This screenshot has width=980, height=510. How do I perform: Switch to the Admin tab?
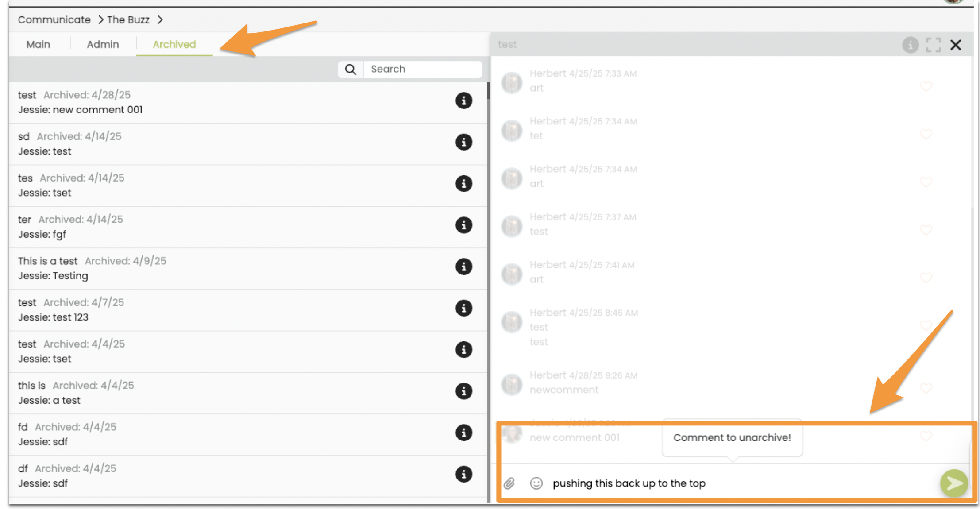click(x=103, y=44)
